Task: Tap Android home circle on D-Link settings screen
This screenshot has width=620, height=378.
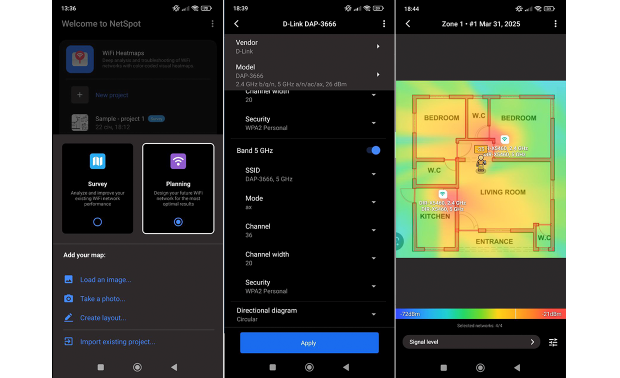Action: click(x=309, y=367)
